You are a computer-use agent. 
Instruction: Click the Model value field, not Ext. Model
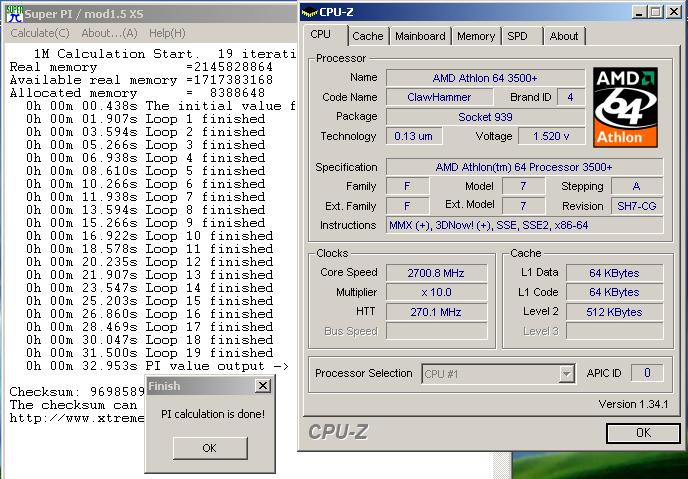pyautogui.click(x=523, y=186)
